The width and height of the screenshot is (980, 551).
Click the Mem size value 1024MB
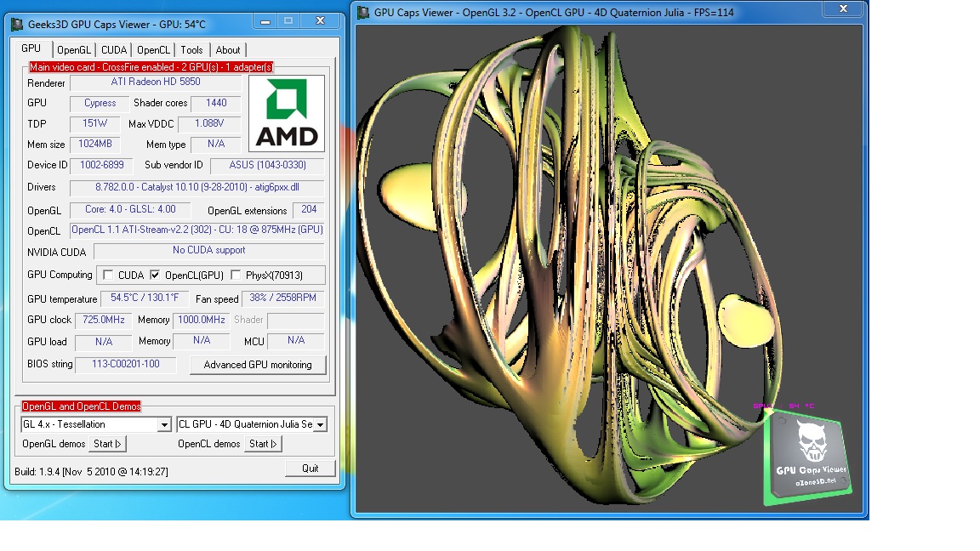(x=95, y=145)
